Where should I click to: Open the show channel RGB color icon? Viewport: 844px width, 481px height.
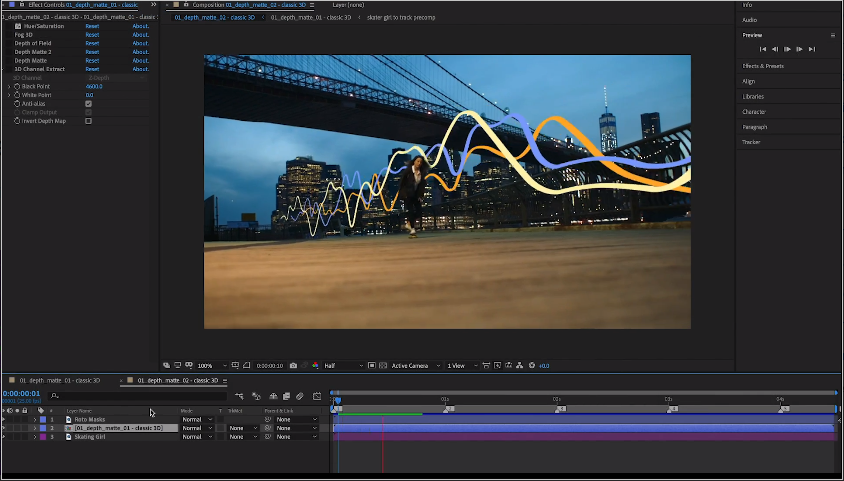[315, 366]
